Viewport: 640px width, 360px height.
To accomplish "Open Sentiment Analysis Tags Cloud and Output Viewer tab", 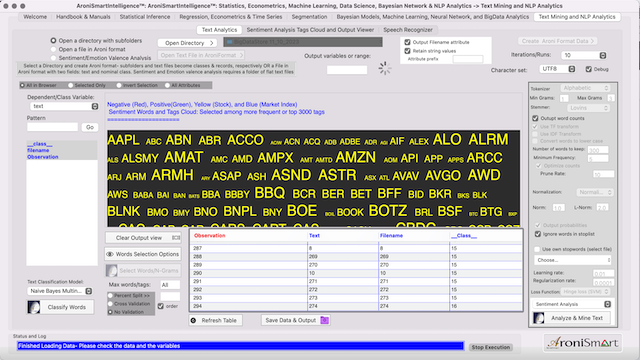I will [310, 30].
